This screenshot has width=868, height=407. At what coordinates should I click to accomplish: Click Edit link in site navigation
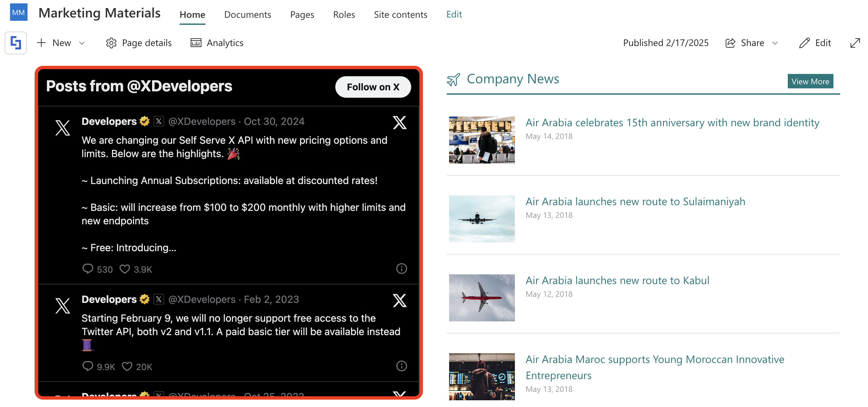[454, 14]
